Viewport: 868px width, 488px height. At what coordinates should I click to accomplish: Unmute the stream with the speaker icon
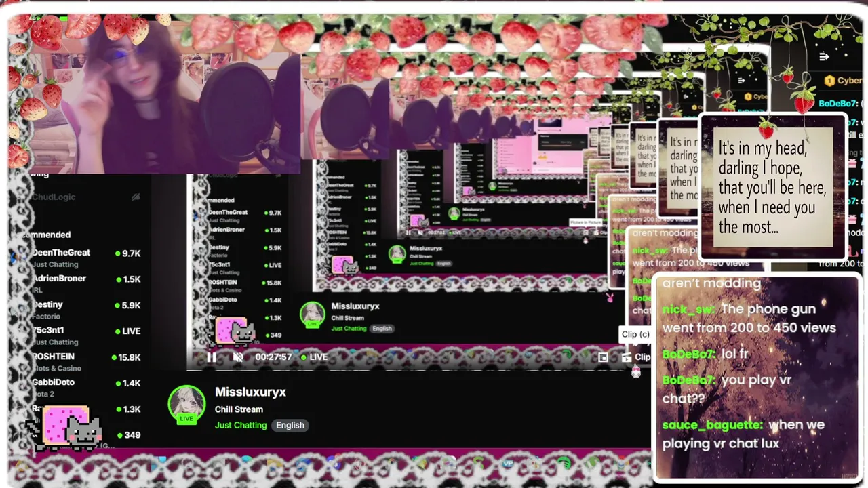(238, 357)
